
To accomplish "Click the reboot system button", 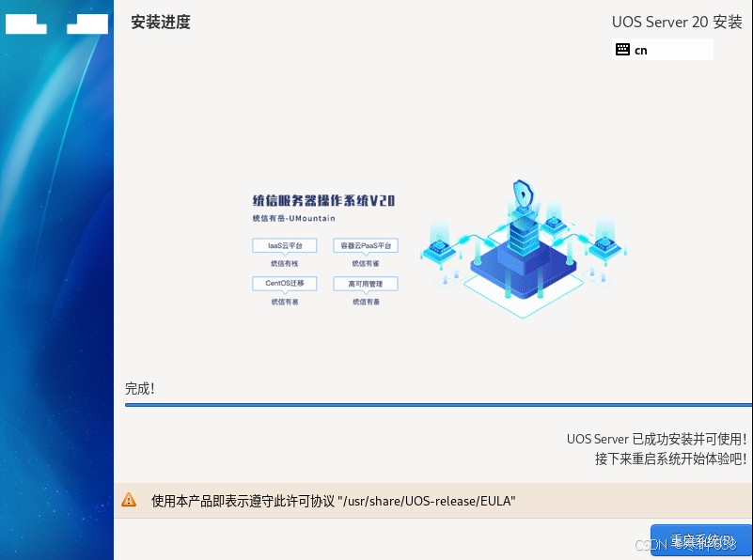I will coord(701,540).
